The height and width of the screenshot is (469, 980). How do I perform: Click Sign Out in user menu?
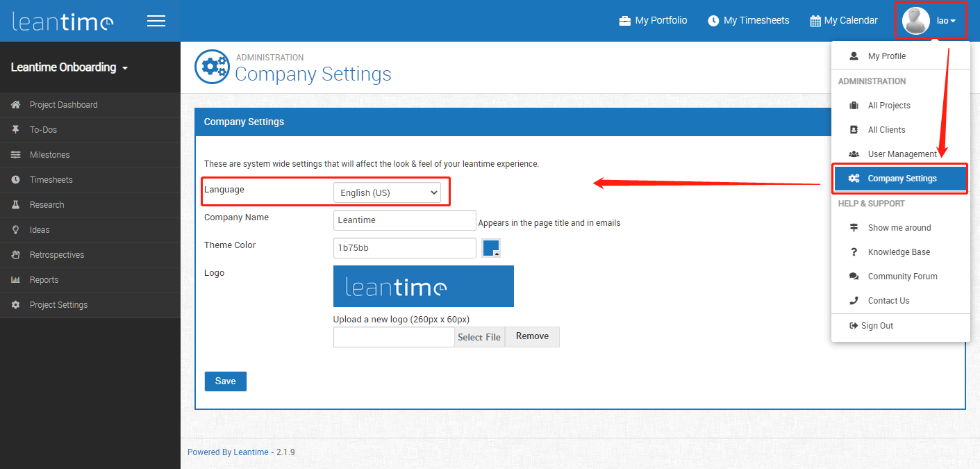click(901, 326)
